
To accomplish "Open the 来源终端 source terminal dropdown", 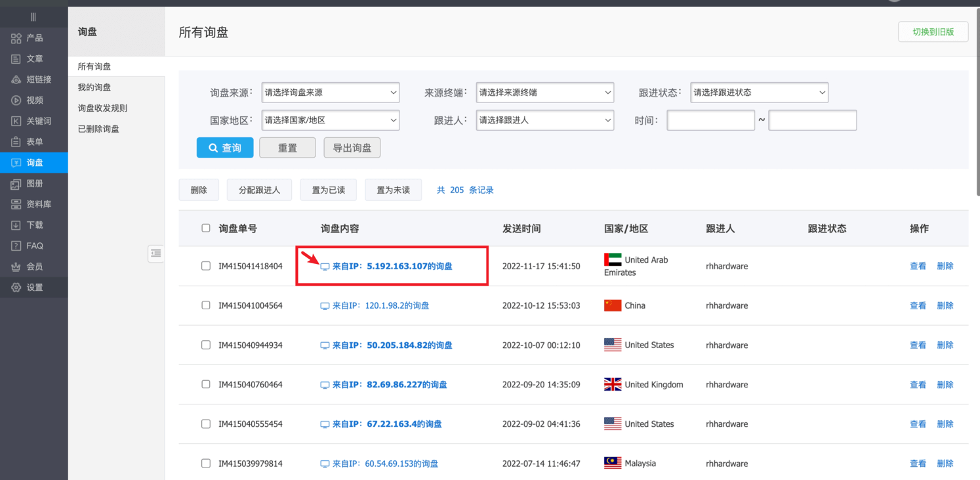I will [x=544, y=93].
